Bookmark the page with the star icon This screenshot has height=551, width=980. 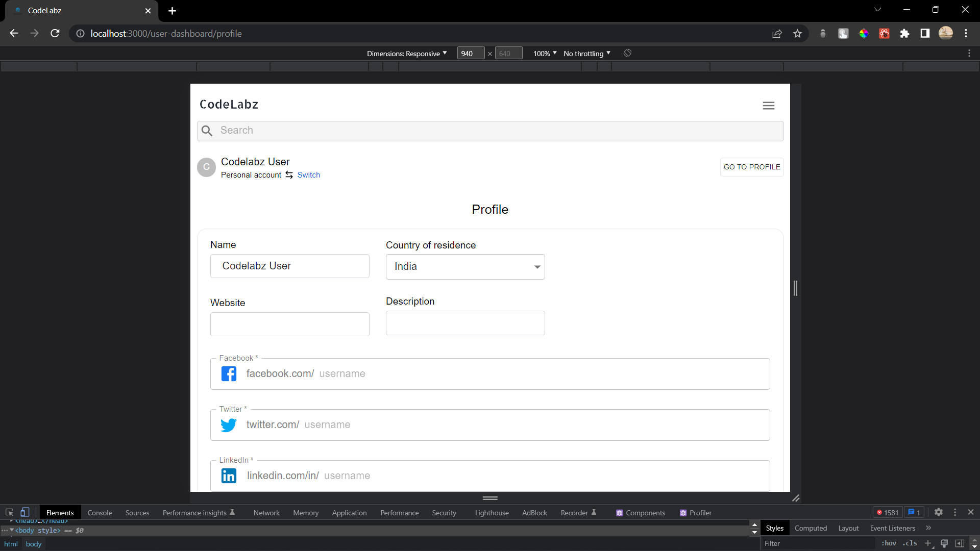(x=798, y=33)
